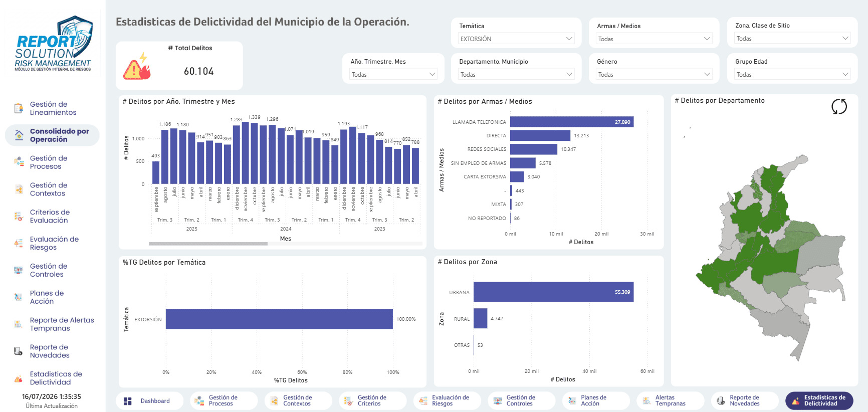Click the 60.104 total delitos value
The height and width of the screenshot is (412, 868).
click(199, 71)
